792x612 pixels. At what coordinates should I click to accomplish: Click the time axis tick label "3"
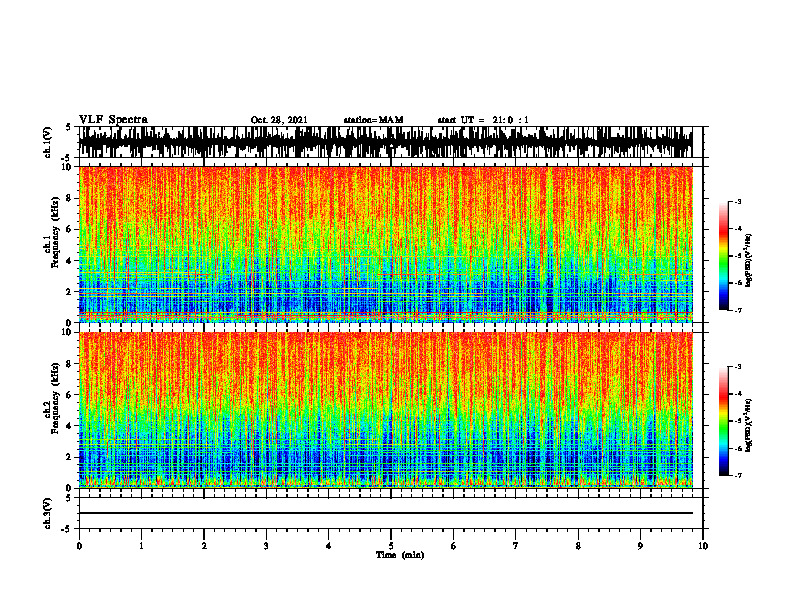tap(266, 546)
